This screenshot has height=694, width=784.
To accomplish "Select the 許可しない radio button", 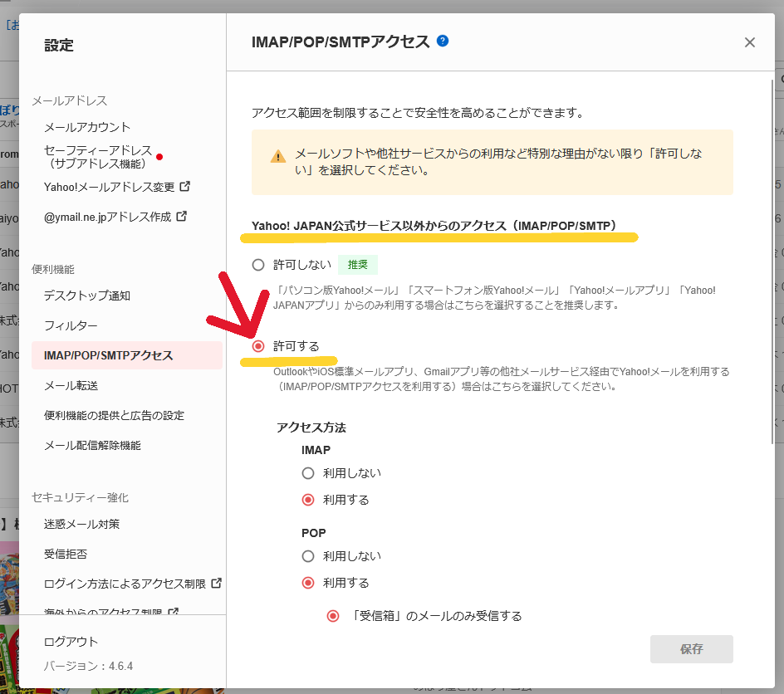I will (258, 265).
